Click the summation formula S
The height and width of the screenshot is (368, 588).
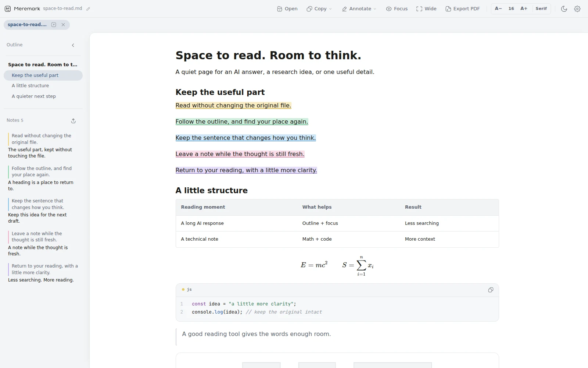(358, 265)
